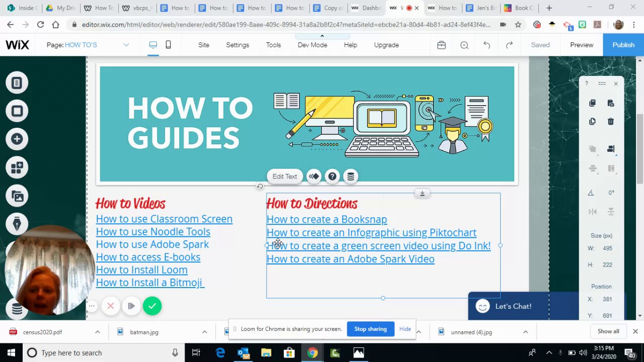
Task: Click the zoom out magnifier icon
Action: click(464, 45)
